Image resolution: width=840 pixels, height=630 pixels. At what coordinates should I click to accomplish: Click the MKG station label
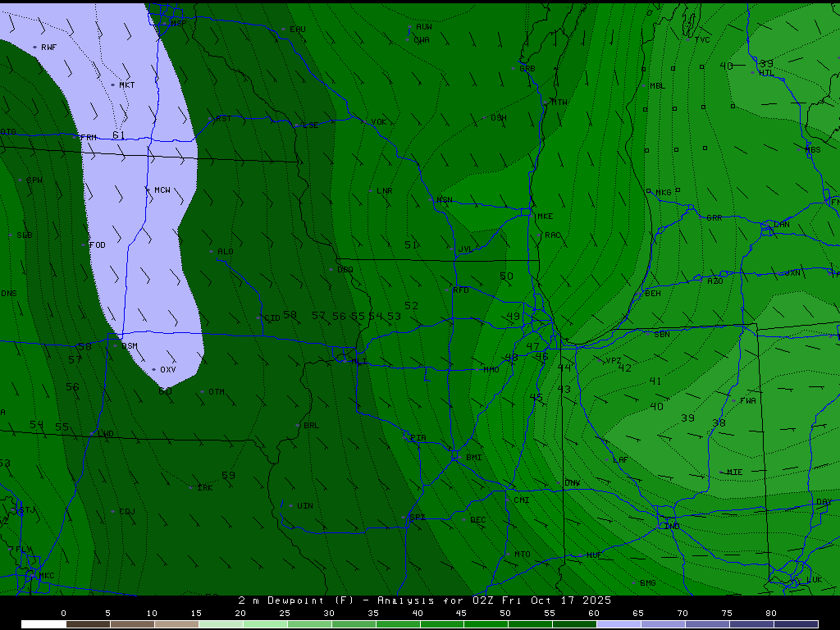click(x=663, y=192)
